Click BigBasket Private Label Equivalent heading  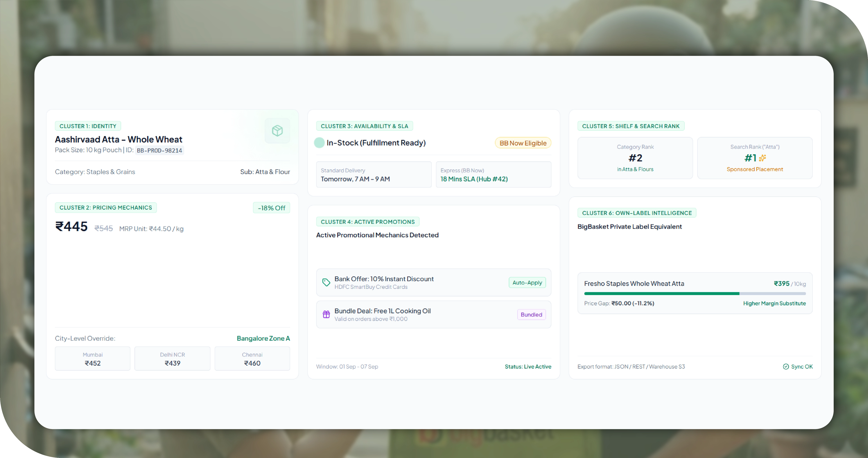tap(629, 227)
